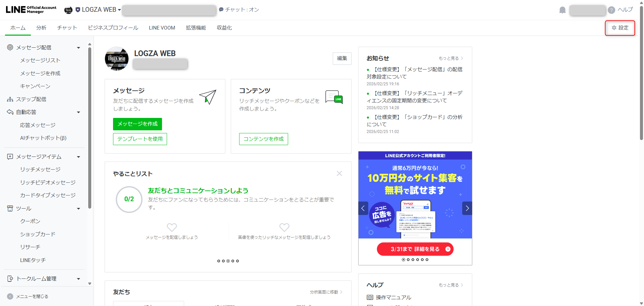The image size is (644, 306).
Task: Collapse the メッセージ配信 sidebar section
Action: point(78,47)
